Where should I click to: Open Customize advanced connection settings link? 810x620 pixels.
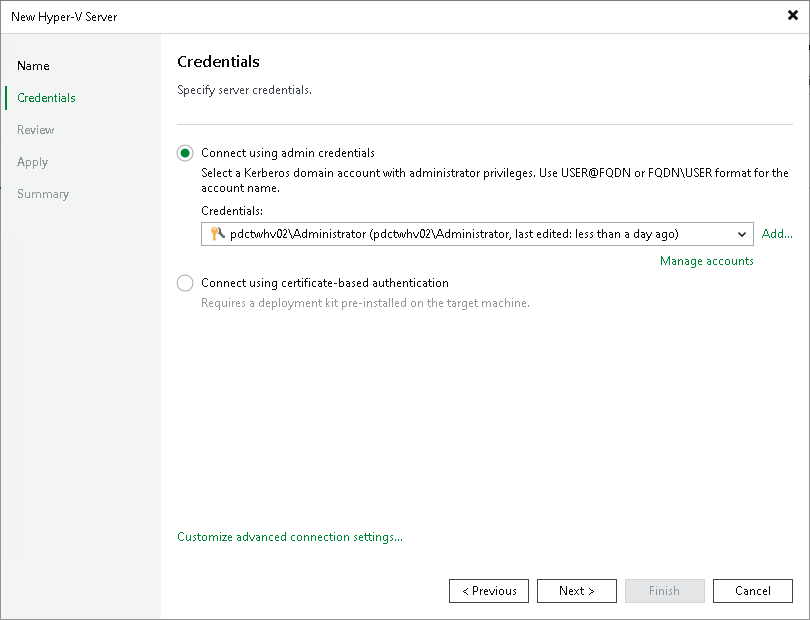290,537
